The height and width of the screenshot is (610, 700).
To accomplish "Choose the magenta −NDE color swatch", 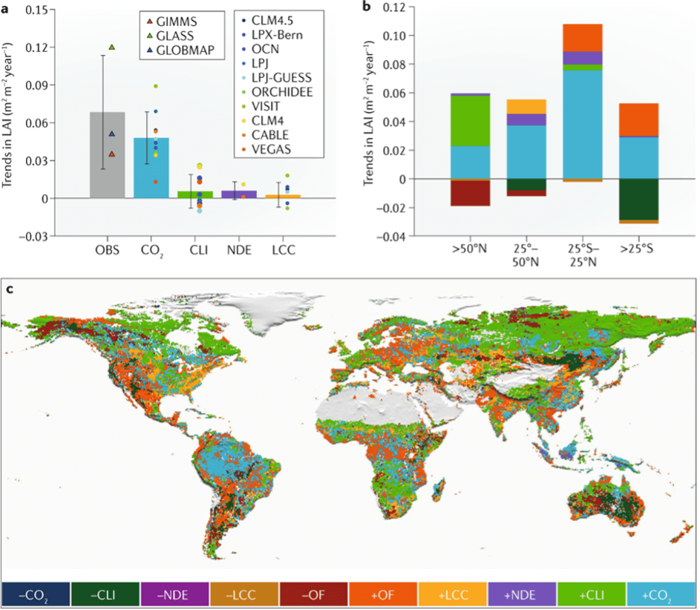I will tap(175, 594).
